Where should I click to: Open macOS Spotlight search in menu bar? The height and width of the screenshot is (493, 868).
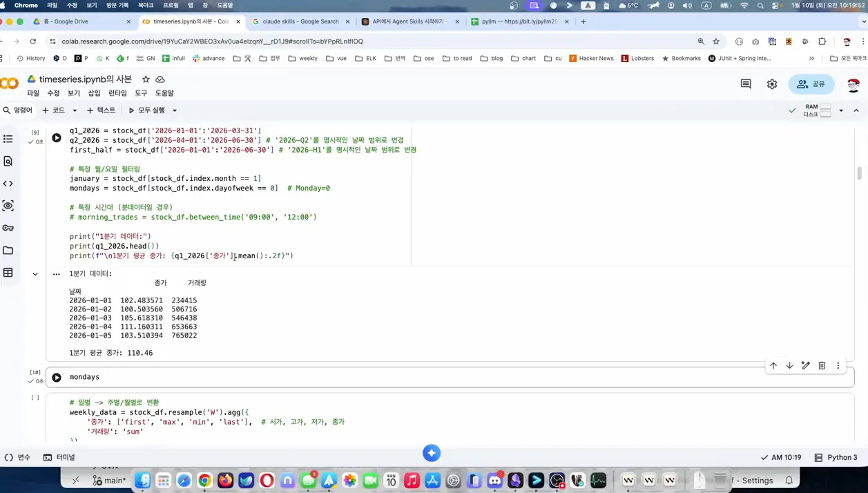(x=760, y=6)
